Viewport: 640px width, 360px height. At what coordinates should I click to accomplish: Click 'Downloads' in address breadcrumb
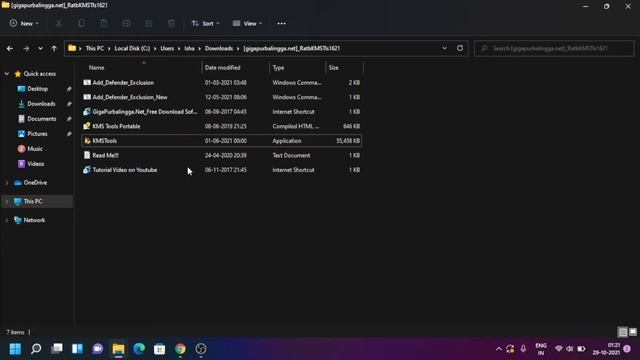click(219, 49)
